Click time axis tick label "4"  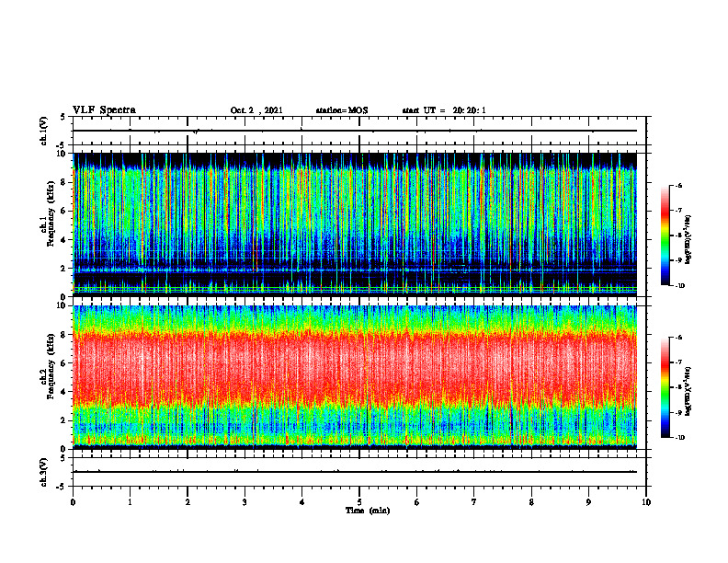[x=302, y=502]
